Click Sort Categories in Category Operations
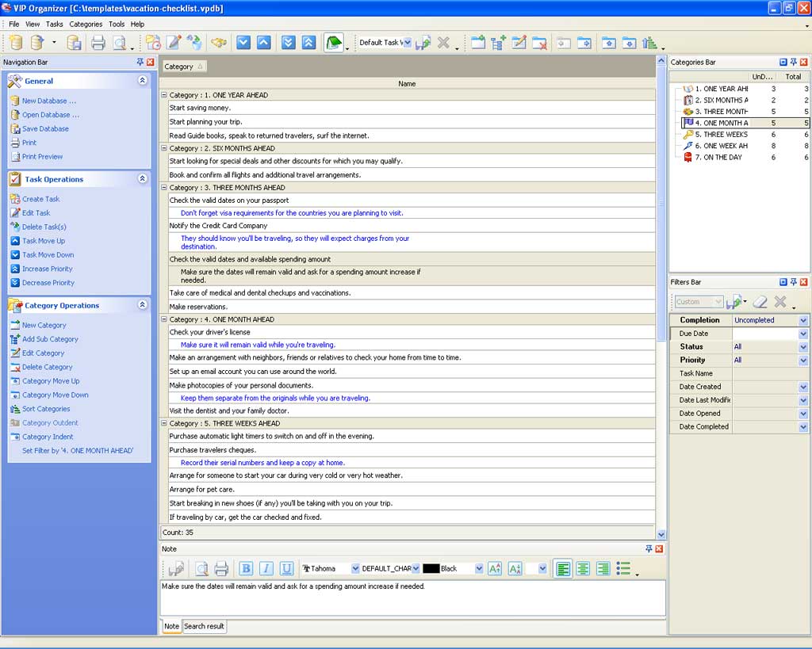Viewport: 812px width, 649px height. (46, 409)
